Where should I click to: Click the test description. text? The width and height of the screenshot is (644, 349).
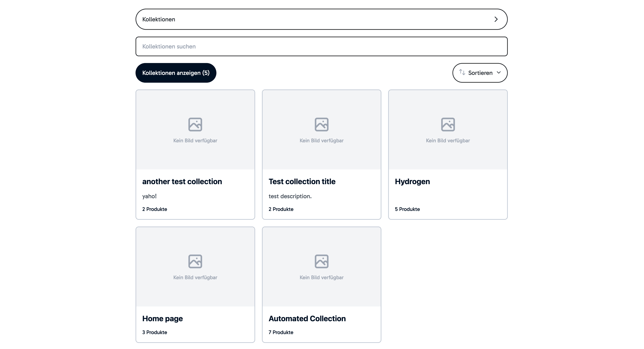290,196
